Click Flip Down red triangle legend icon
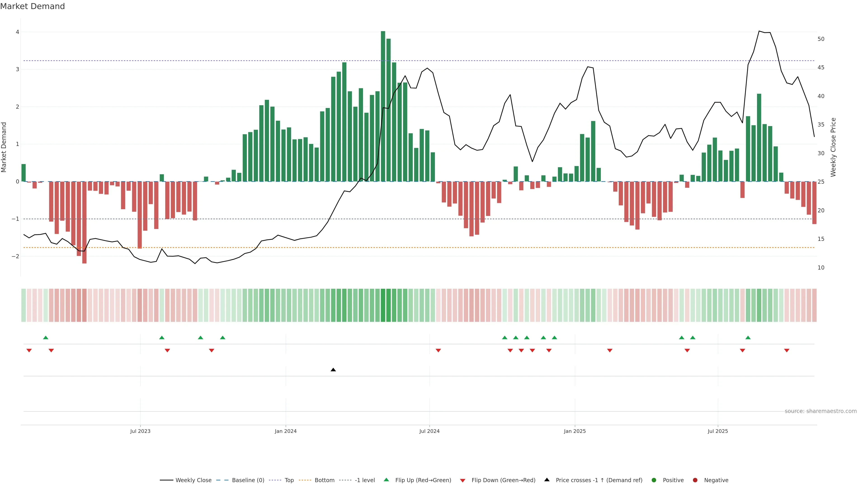Viewport: 868px width, 488px height. point(463,481)
